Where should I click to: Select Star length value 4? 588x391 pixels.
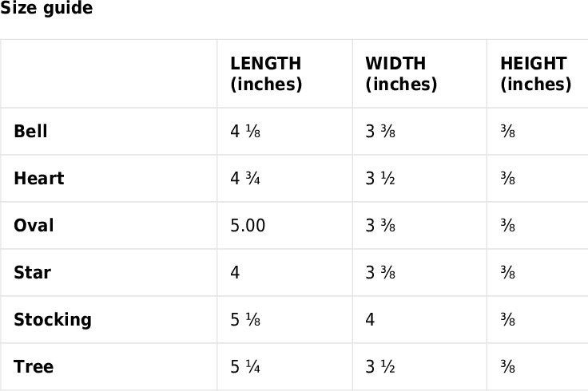point(235,273)
